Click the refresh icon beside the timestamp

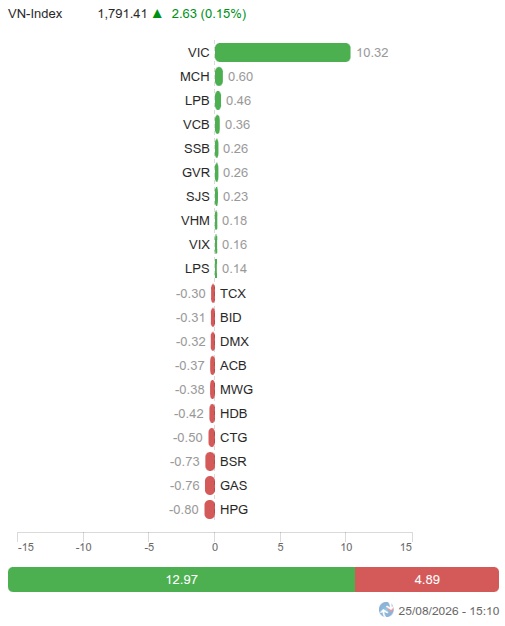pyautogui.click(x=386, y=610)
